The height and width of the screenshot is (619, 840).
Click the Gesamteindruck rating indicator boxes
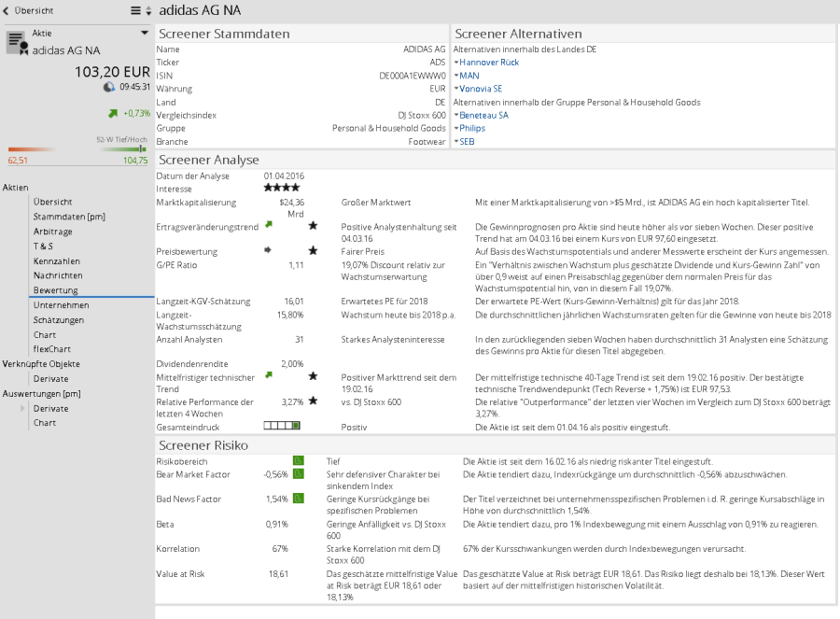click(x=281, y=425)
